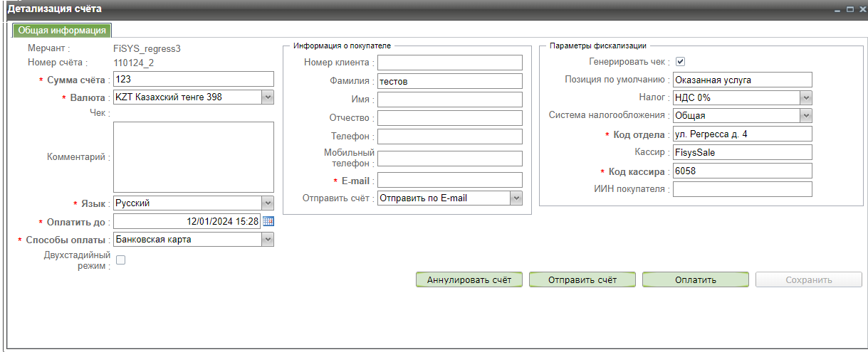Image resolution: width=868 pixels, height=352 pixels.
Task: Select the ИИН покупателя input field
Action: (x=742, y=189)
